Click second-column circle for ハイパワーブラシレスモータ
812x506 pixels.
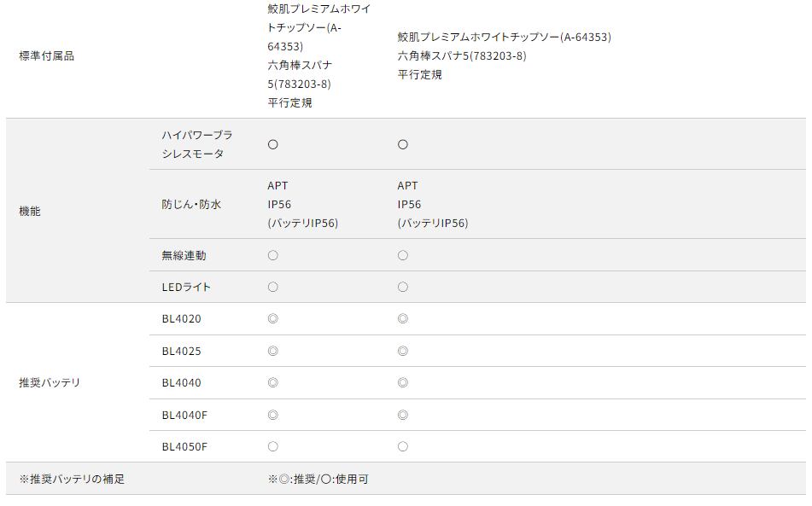[x=402, y=144]
